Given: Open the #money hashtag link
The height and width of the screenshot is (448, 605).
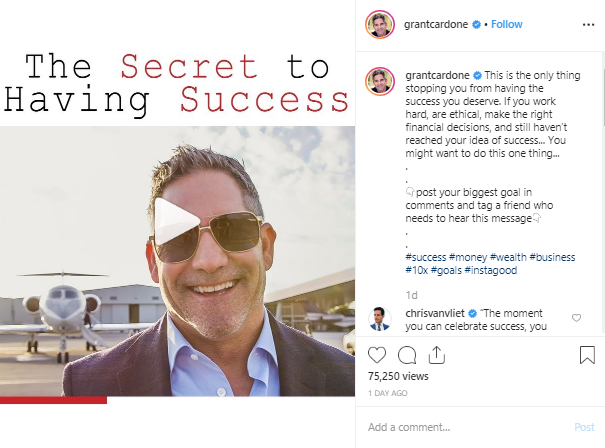Looking at the screenshot, I should pyautogui.click(x=468, y=257).
